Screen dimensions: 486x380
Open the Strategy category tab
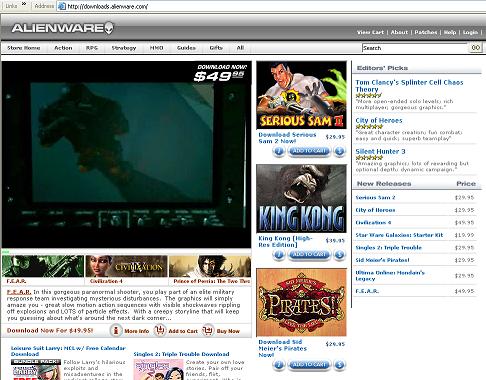tap(124, 48)
